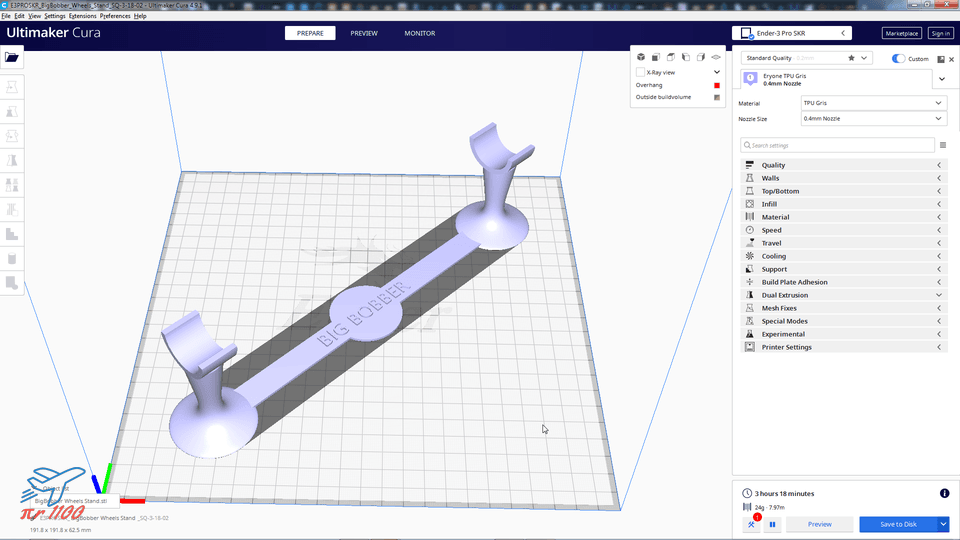The width and height of the screenshot is (960, 540).
Task: Select the Support Blocker tool in sidebar
Action: click(12, 283)
